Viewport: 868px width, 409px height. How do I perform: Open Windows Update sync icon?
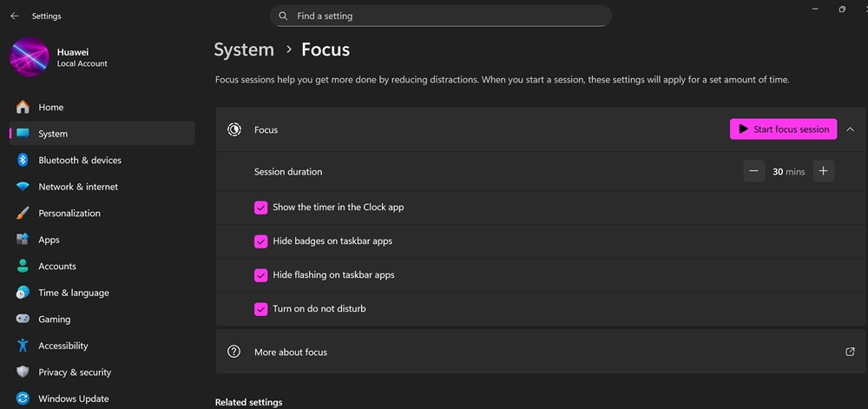[23, 399]
